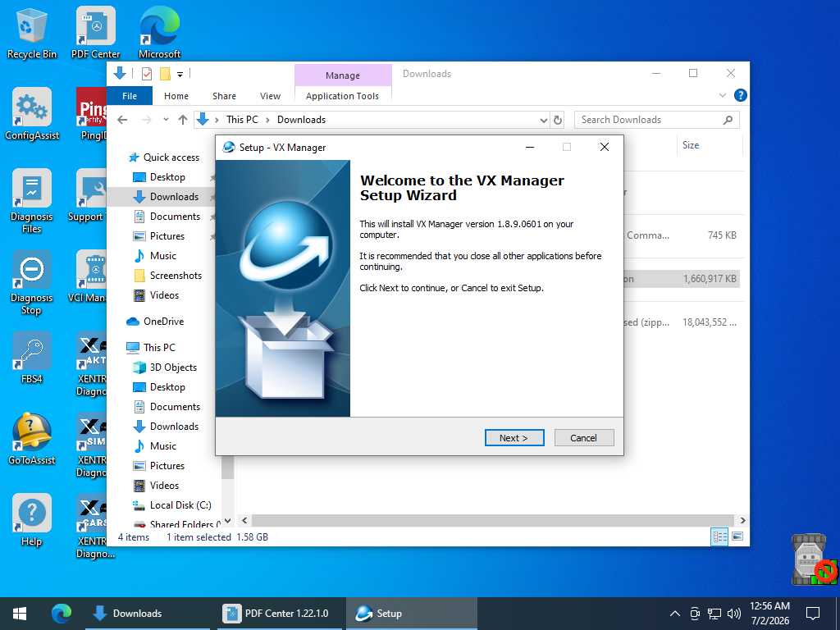Click down arrow of navigation pane scrollbar
Image resolution: width=840 pixels, height=630 pixels.
[228, 520]
